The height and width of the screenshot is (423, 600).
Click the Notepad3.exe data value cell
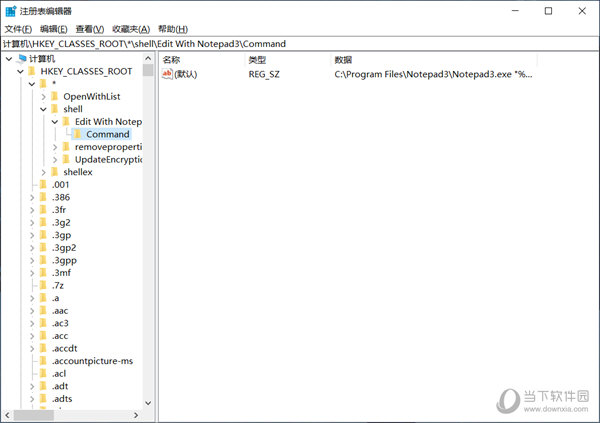coord(433,74)
